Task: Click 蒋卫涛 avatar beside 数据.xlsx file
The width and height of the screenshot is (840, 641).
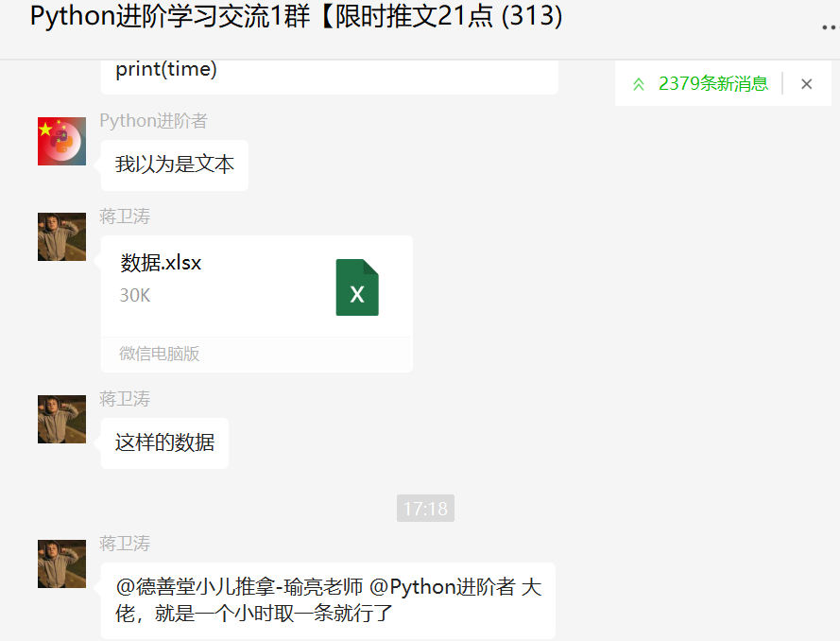Action: click(61, 237)
